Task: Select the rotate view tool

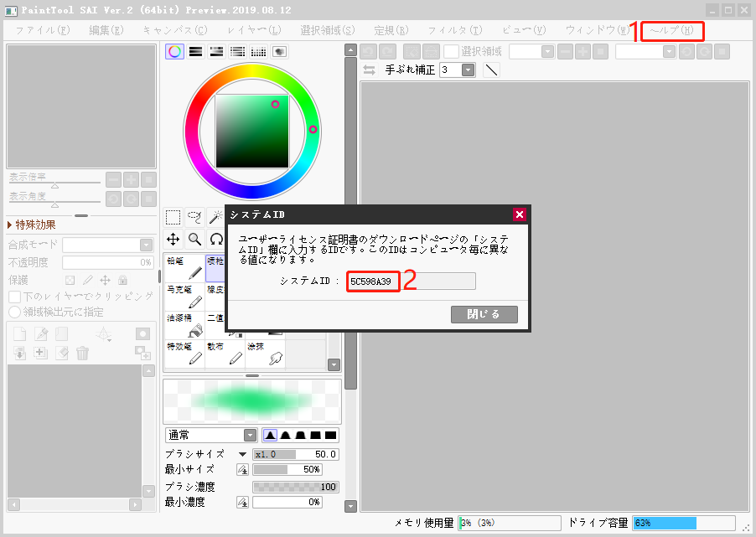Action: coord(216,239)
